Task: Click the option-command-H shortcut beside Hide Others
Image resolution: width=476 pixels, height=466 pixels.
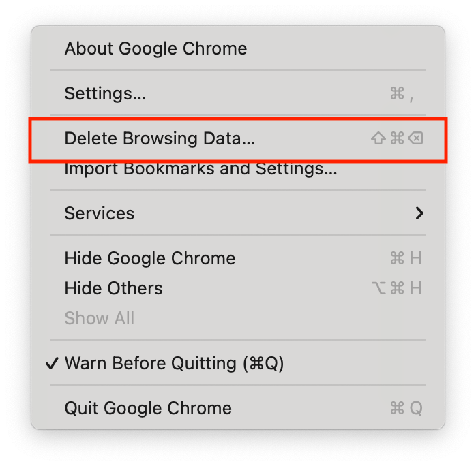Action: coord(398,288)
